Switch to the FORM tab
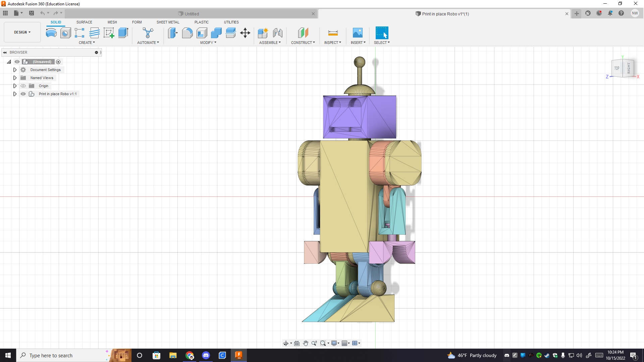644x362 pixels. click(x=137, y=22)
